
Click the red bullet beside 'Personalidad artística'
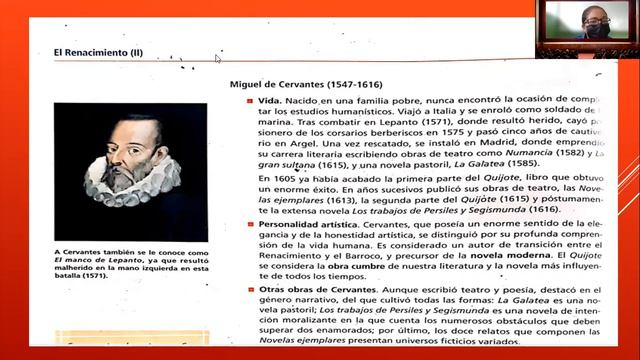(x=251, y=224)
